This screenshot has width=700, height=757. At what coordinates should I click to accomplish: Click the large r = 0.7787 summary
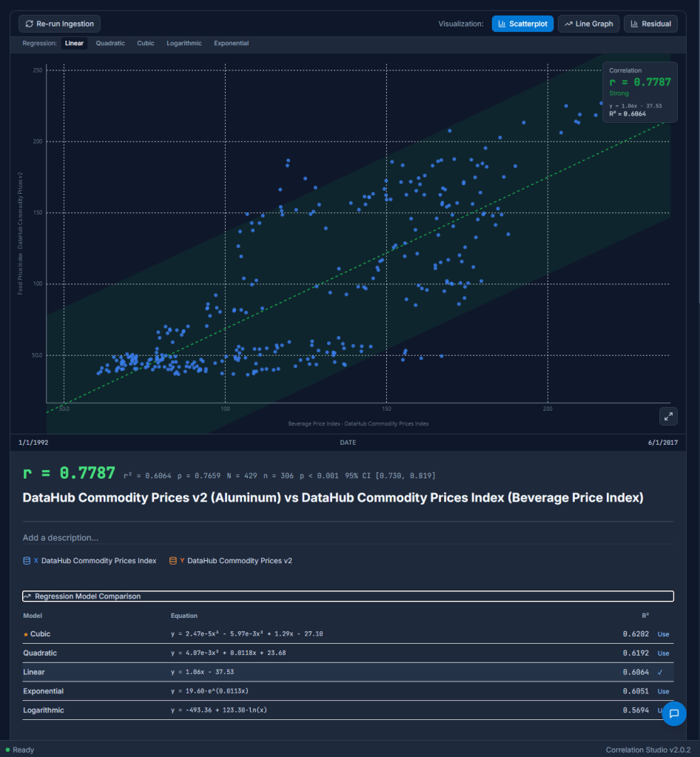(x=69, y=473)
